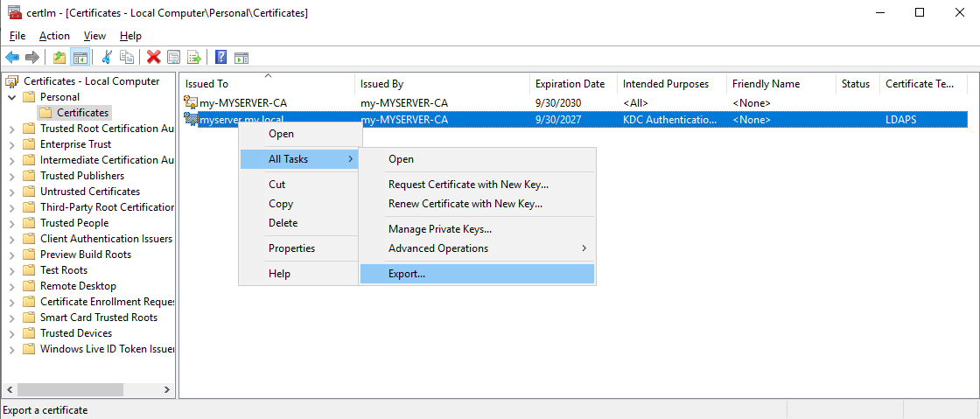Click the Up one level folder icon
The height and width of the screenshot is (419, 980).
point(59,57)
